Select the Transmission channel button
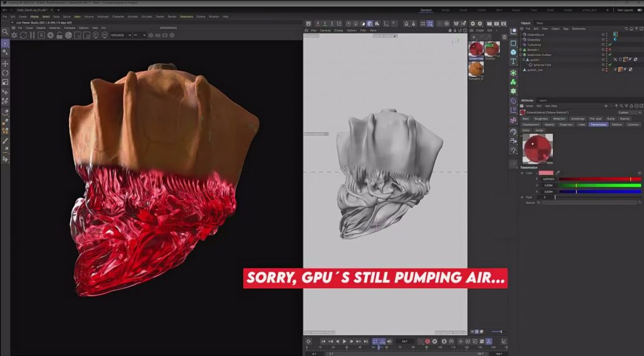644x356 pixels. 598,125
